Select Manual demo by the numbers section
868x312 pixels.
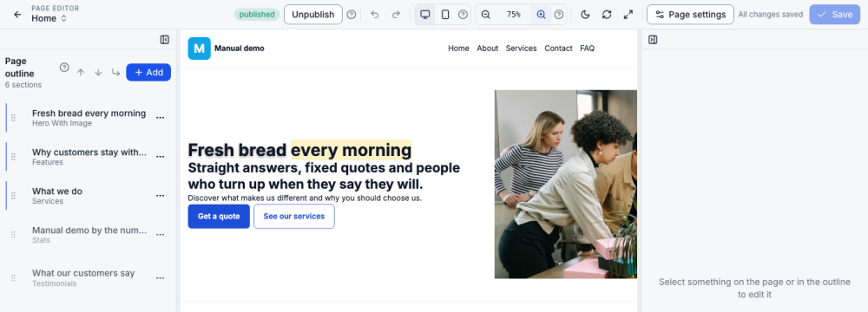[x=89, y=235]
